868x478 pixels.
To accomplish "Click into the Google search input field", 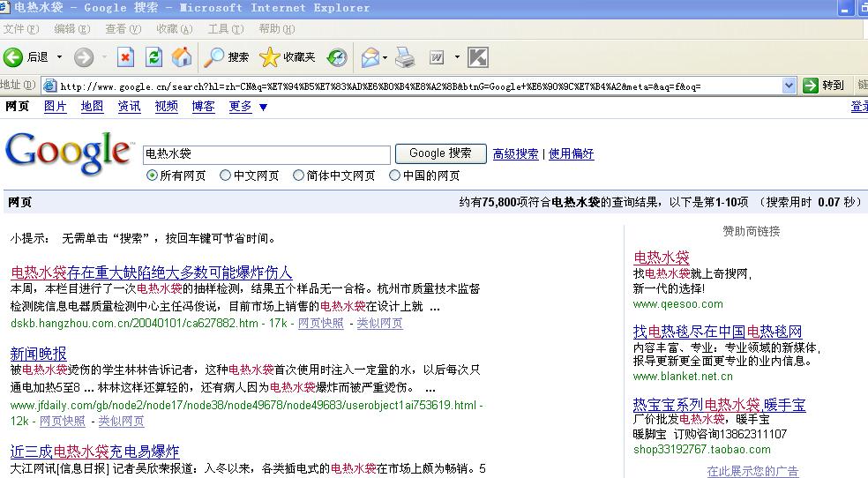I will tap(266, 153).
